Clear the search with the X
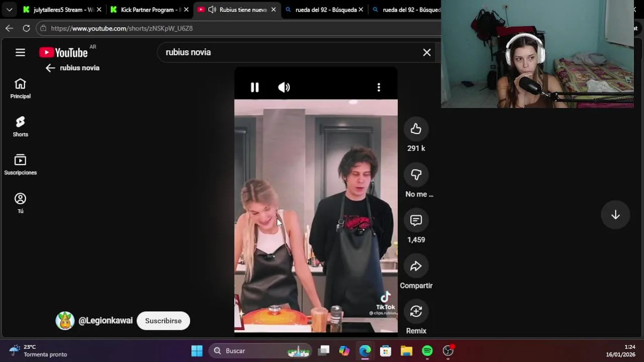 pos(427,52)
